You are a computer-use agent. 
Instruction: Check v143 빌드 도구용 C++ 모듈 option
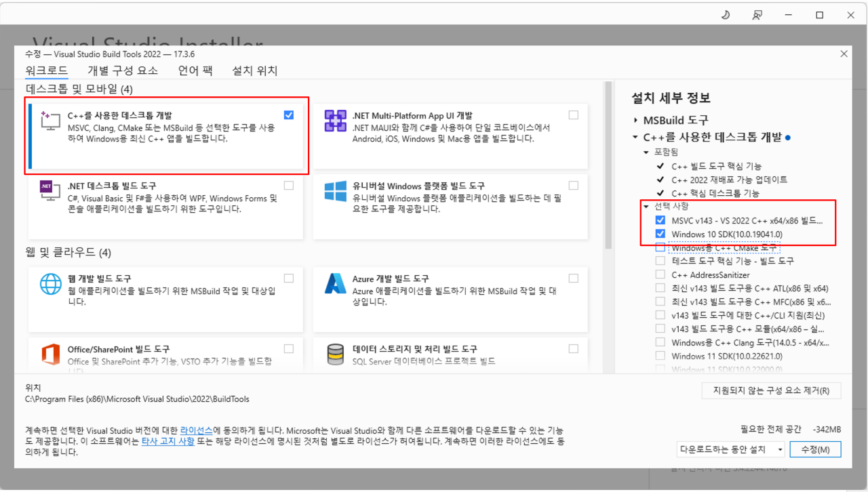coord(660,329)
